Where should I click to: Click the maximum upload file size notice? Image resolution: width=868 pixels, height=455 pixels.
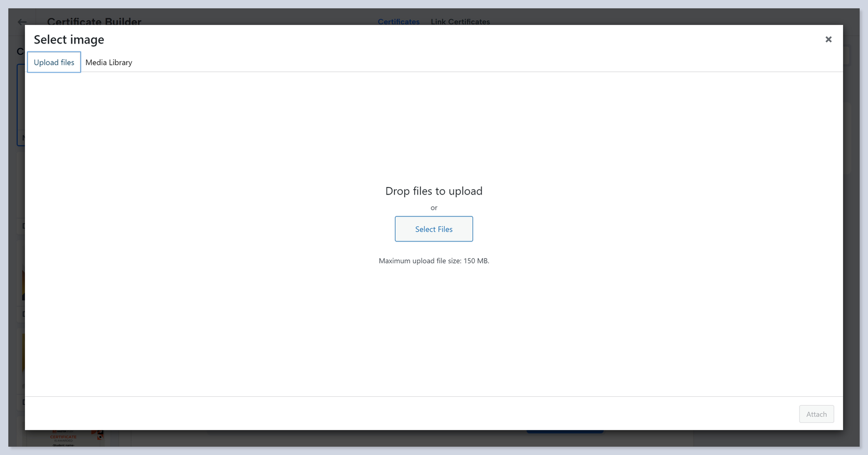pyautogui.click(x=433, y=261)
